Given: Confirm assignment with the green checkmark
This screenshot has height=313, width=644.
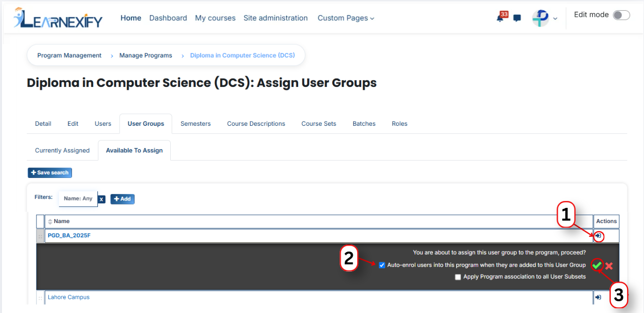Looking at the screenshot, I should tap(597, 265).
